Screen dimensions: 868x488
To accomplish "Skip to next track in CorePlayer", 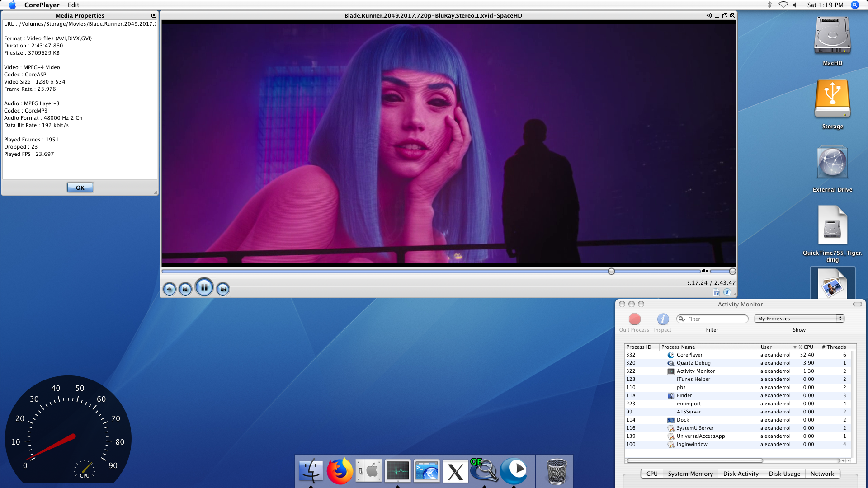I will click(223, 289).
